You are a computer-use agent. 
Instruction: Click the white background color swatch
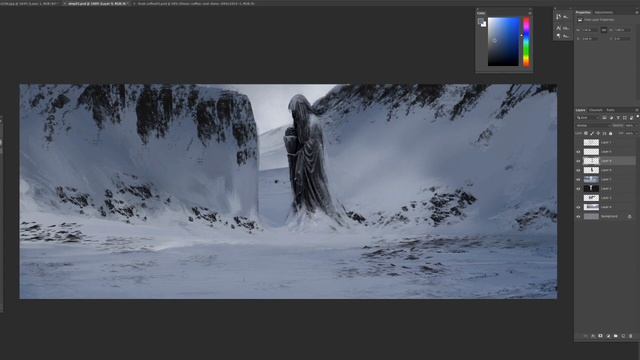pos(484,25)
